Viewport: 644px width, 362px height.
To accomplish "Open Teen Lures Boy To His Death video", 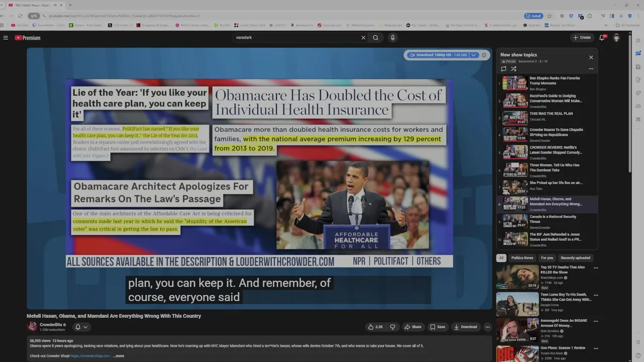I will pyautogui.click(x=566, y=297).
